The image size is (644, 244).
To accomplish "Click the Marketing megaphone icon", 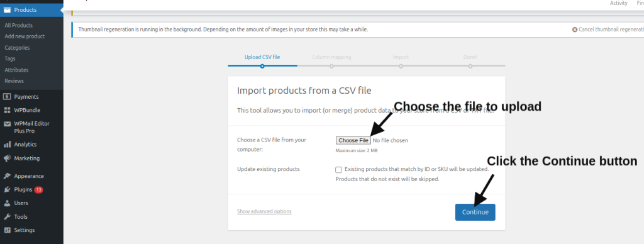I will 7,158.
